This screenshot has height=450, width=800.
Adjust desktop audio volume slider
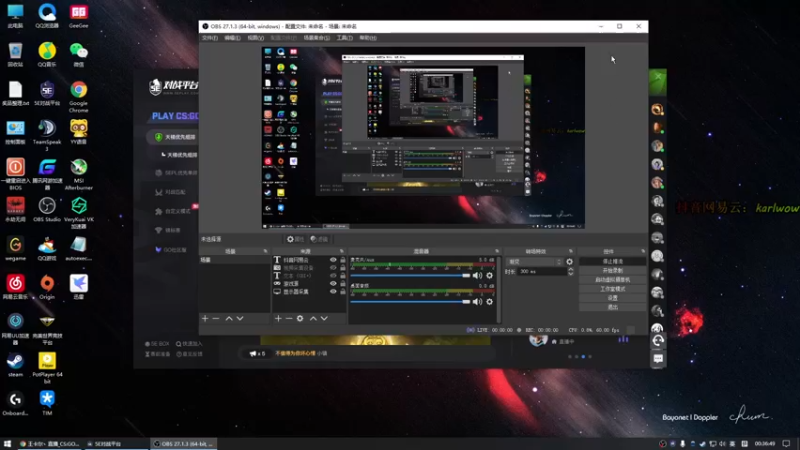tap(410, 302)
